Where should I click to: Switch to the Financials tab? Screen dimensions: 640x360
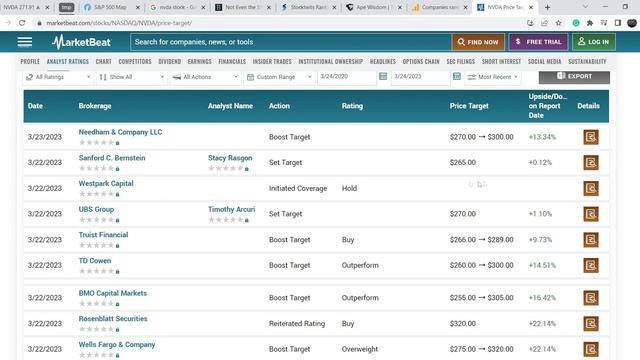(x=232, y=62)
